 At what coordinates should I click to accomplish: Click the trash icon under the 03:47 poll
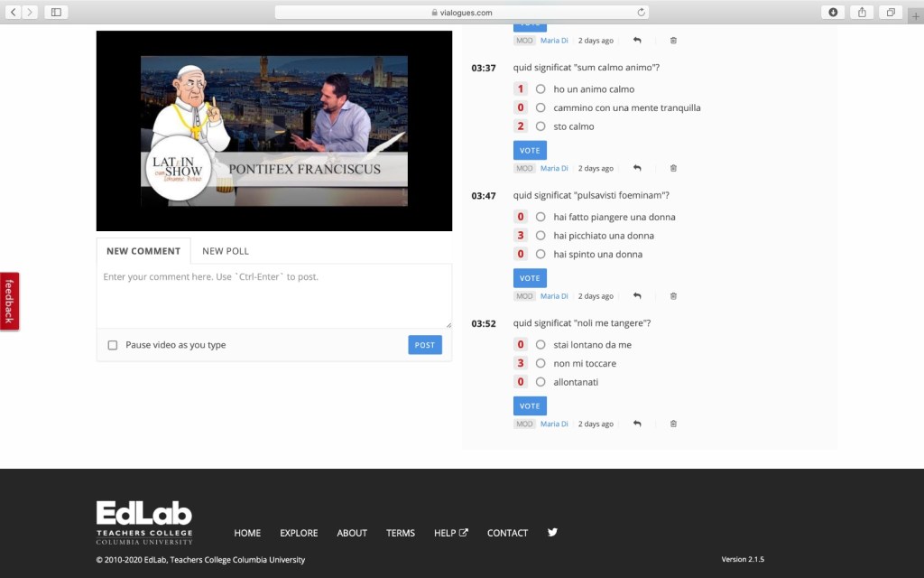(x=673, y=296)
